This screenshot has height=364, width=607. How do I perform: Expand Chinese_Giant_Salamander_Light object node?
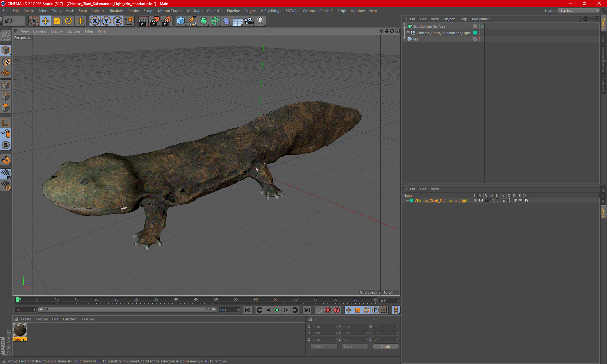pos(408,33)
